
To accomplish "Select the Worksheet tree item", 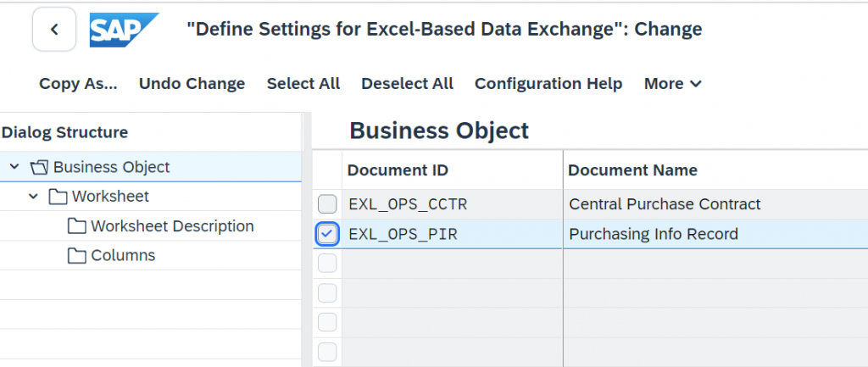I will pyautogui.click(x=110, y=197).
